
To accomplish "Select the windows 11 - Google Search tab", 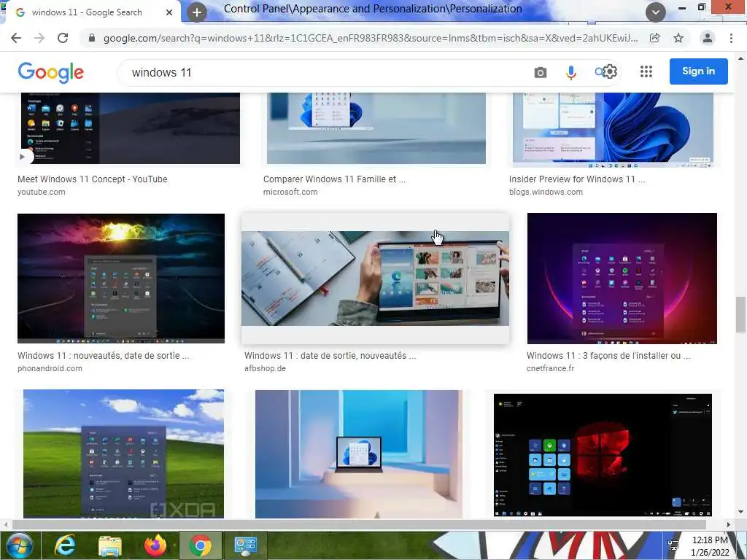I will coord(87,12).
